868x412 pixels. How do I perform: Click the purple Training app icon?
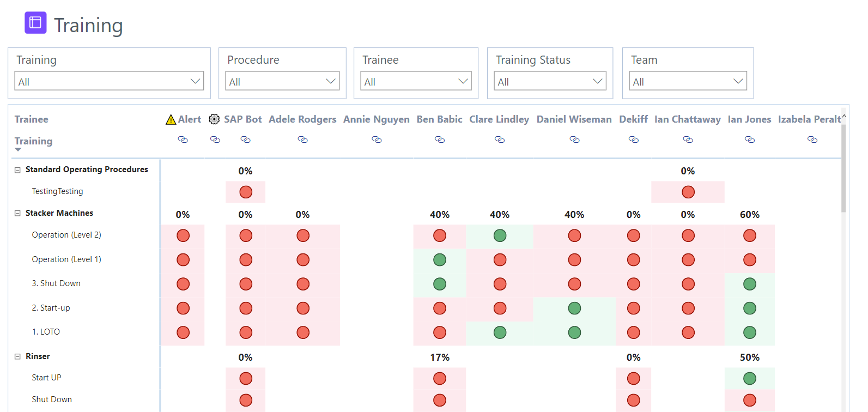pos(35,23)
